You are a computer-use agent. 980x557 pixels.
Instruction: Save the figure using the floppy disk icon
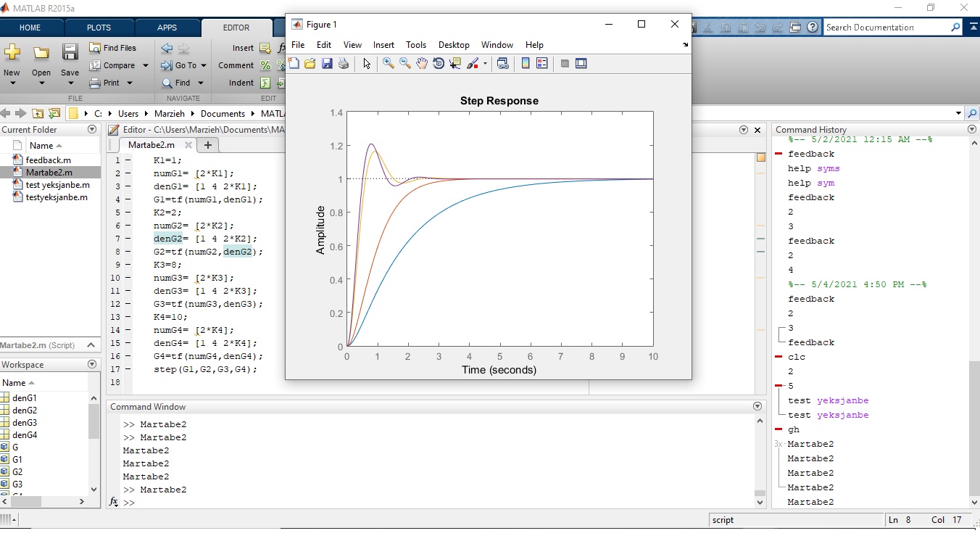327,64
